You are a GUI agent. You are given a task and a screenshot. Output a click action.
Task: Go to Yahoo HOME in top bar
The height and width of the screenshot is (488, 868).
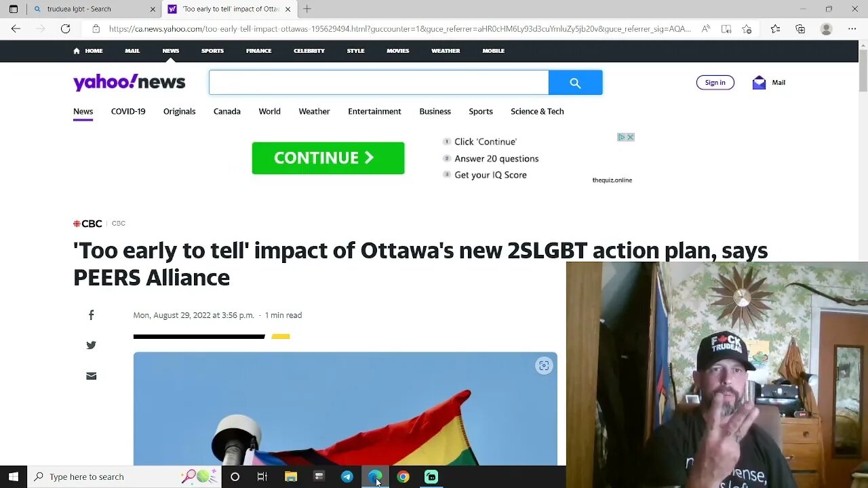88,51
